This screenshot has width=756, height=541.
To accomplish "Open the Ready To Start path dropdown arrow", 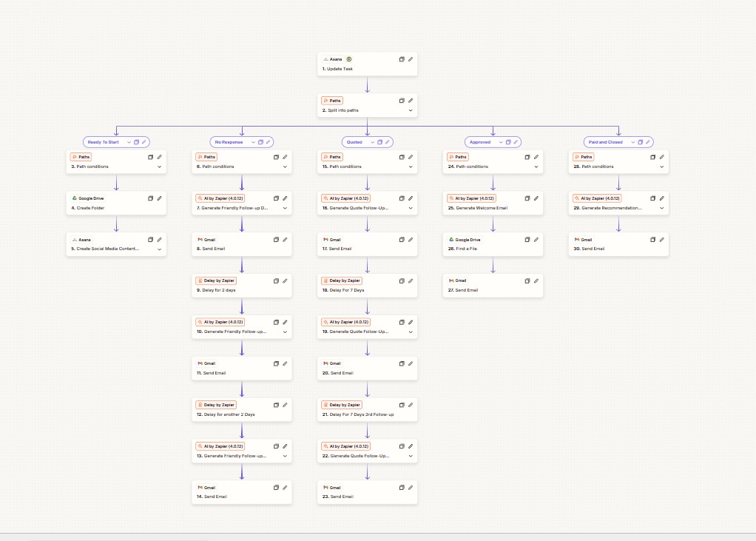I will [x=129, y=142].
